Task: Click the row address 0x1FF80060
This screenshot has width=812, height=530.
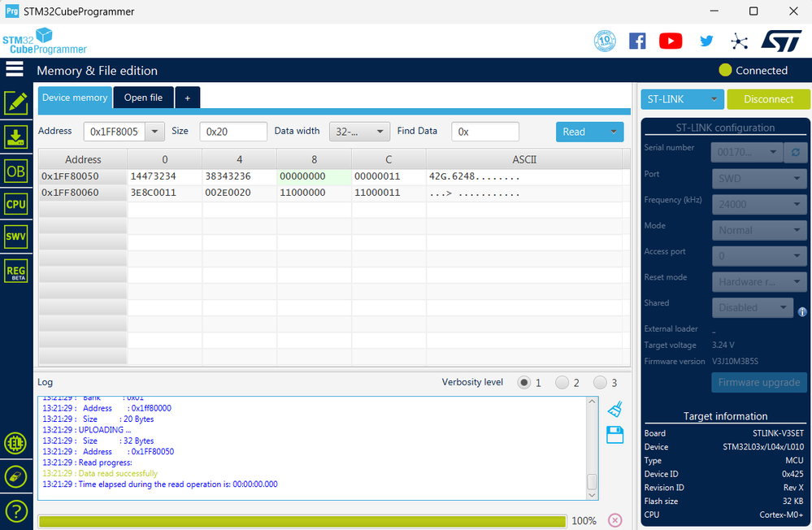Action: (83, 193)
